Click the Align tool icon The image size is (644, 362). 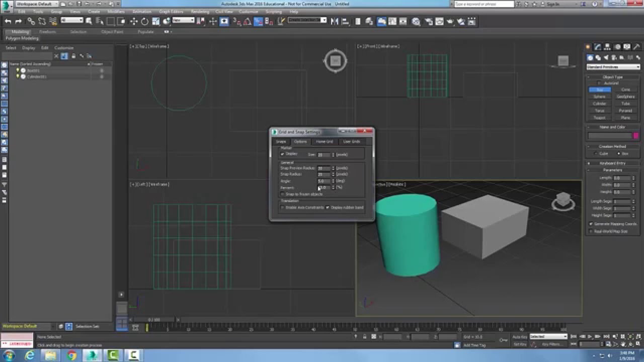tap(347, 21)
